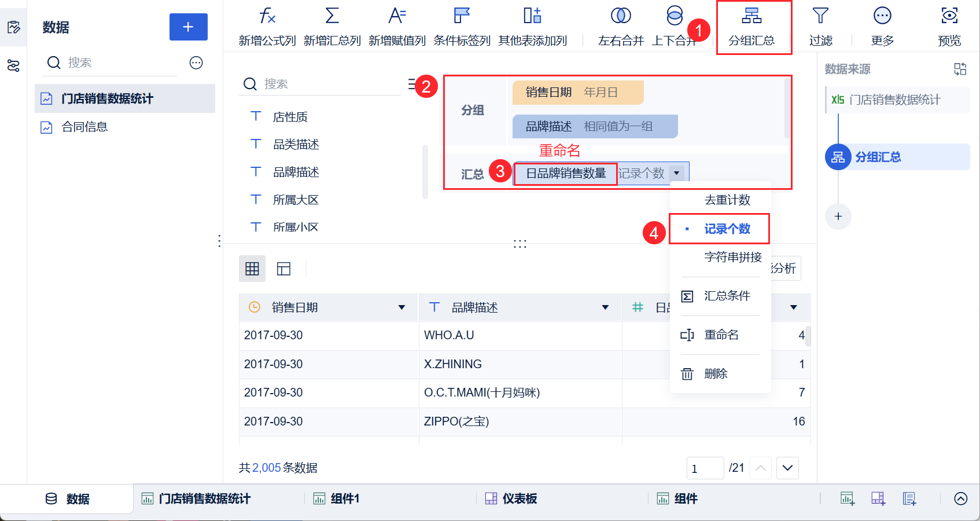Switch to the 组件1 bottom tab
The image size is (980, 521).
pyautogui.click(x=336, y=499)
